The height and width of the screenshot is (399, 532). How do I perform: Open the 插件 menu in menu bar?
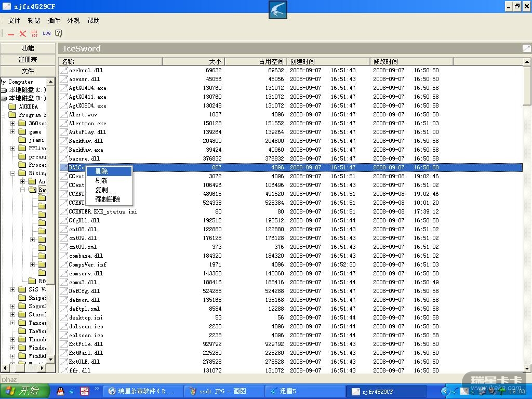tap(54, 21)
